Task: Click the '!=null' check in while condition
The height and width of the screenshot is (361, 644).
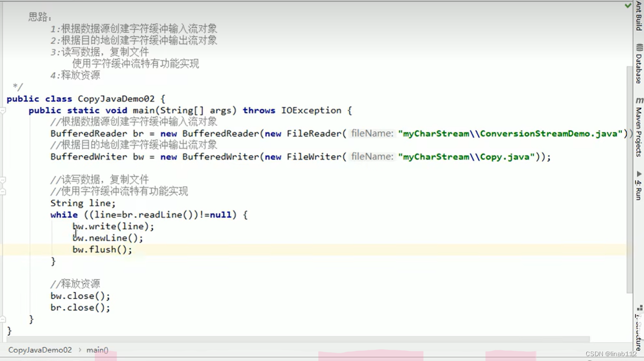Action: [x=215, y=215]
